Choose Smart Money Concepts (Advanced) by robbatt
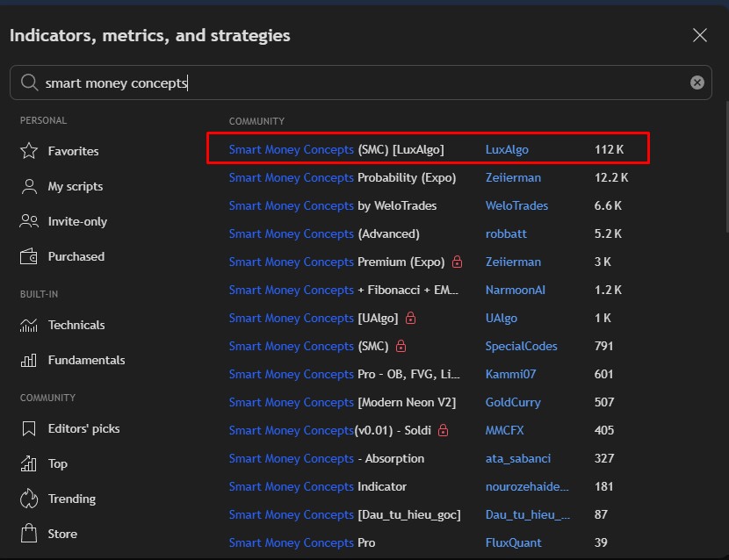This screenshot has height=560, width=729. coord(323,233)
